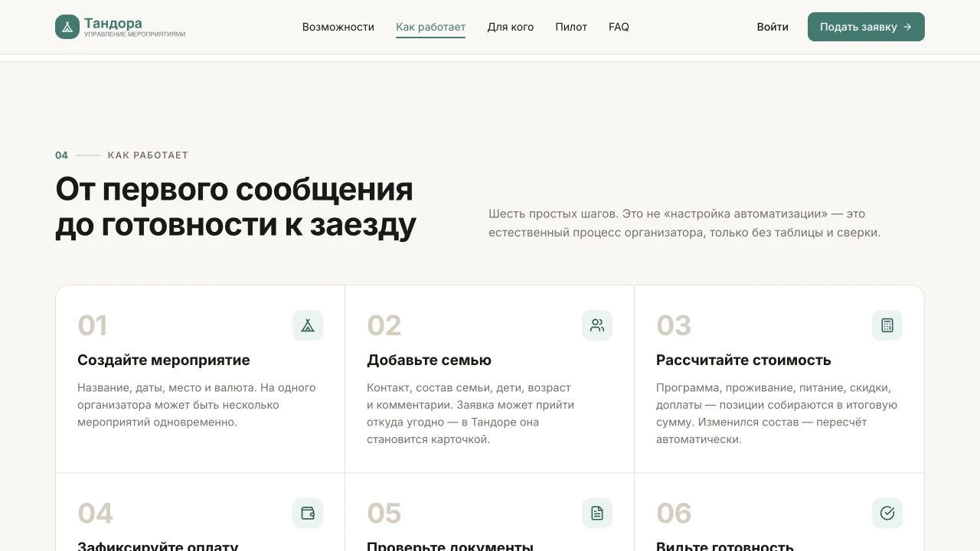Click the Тандора brand name

(x=113, y=23)
